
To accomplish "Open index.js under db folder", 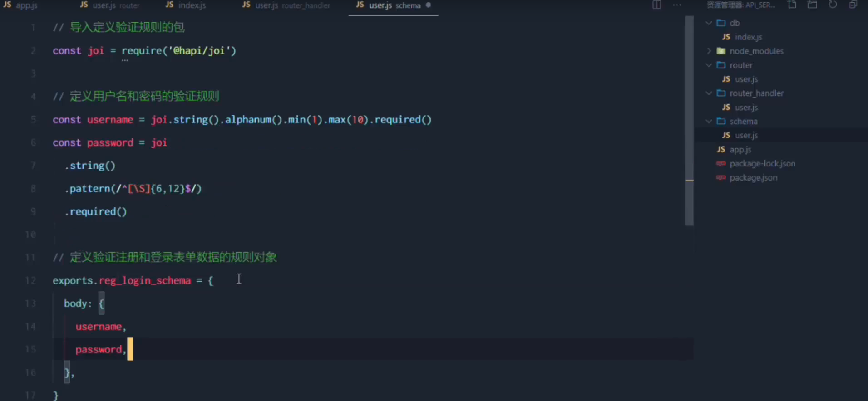I will (x=748, y=37).
